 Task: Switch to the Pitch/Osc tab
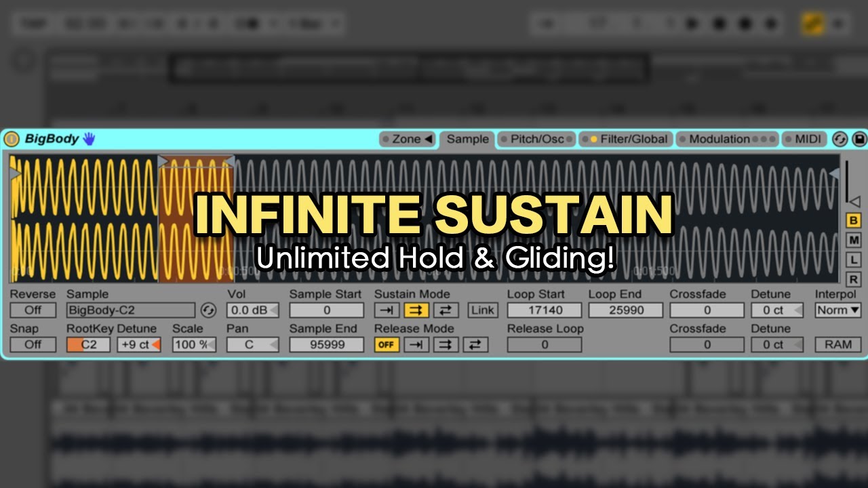coord(537,139)
